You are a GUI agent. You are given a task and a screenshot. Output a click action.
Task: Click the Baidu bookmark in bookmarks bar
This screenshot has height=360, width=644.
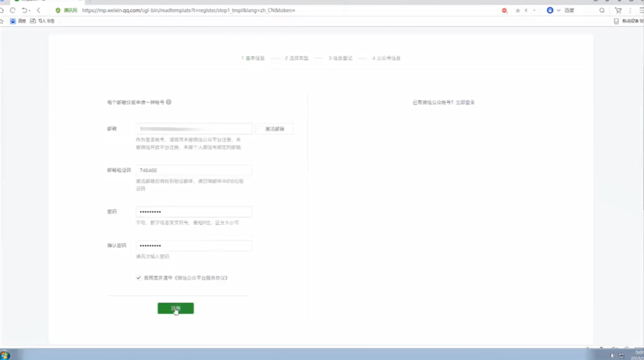(18, 21)
